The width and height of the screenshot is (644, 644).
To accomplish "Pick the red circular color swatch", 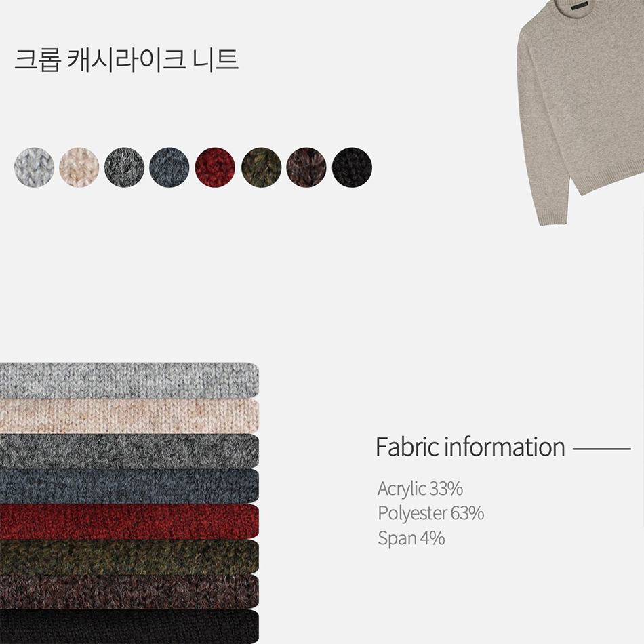I will pyautogui.click(x=215, y=167).
